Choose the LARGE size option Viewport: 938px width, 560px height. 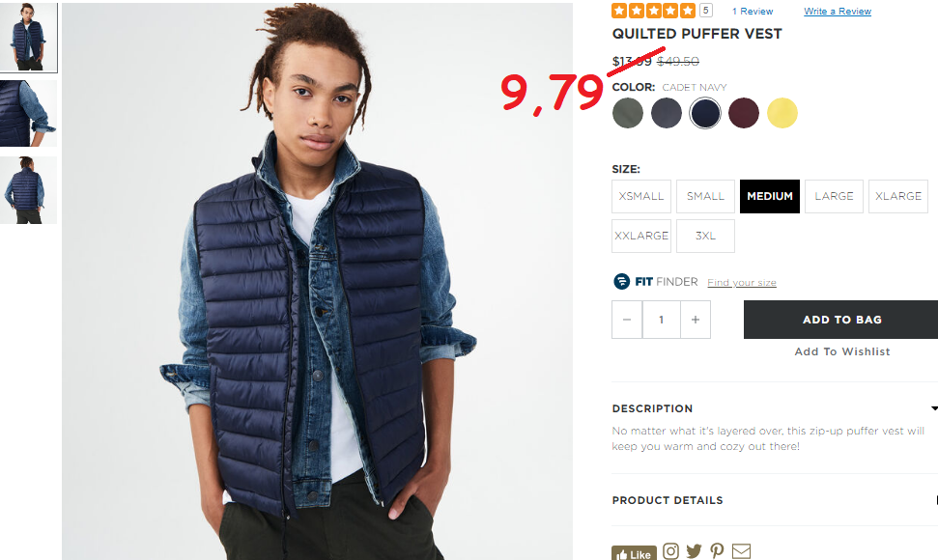click(834, 196)
